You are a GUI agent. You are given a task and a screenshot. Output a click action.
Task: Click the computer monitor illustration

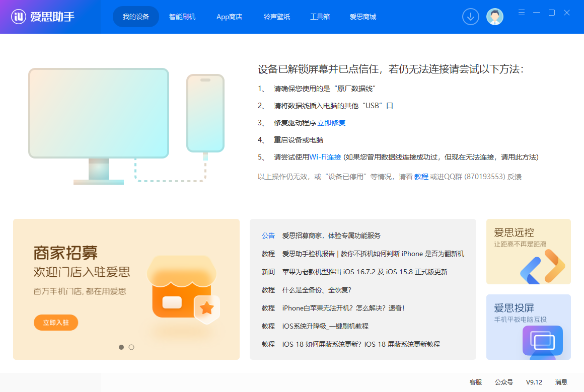tap(99, 126)
